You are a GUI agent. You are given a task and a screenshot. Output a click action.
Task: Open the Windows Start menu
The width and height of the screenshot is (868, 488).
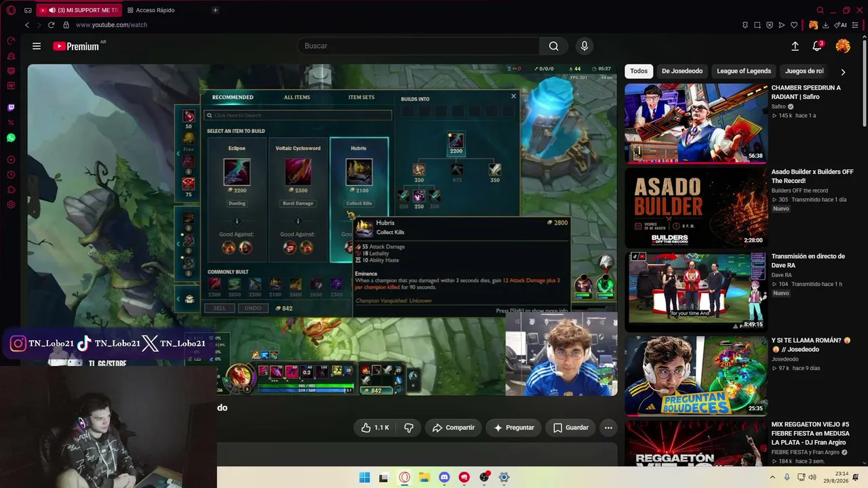364,477
